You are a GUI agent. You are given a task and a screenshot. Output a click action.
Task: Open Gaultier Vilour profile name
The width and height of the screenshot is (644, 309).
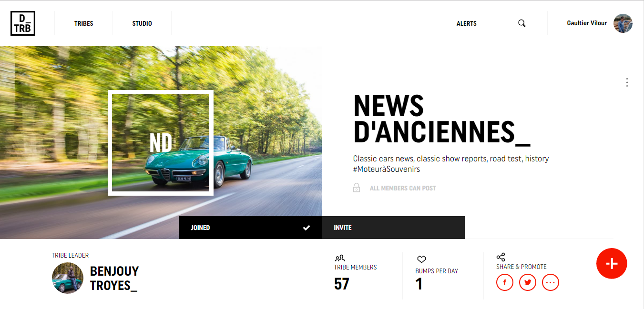[587, 23]
